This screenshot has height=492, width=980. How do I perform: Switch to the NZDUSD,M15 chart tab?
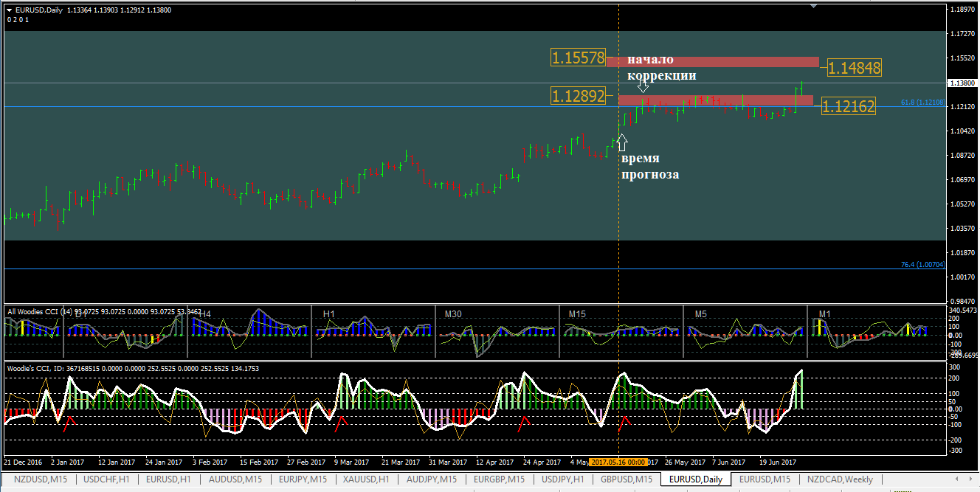[41, 479]
